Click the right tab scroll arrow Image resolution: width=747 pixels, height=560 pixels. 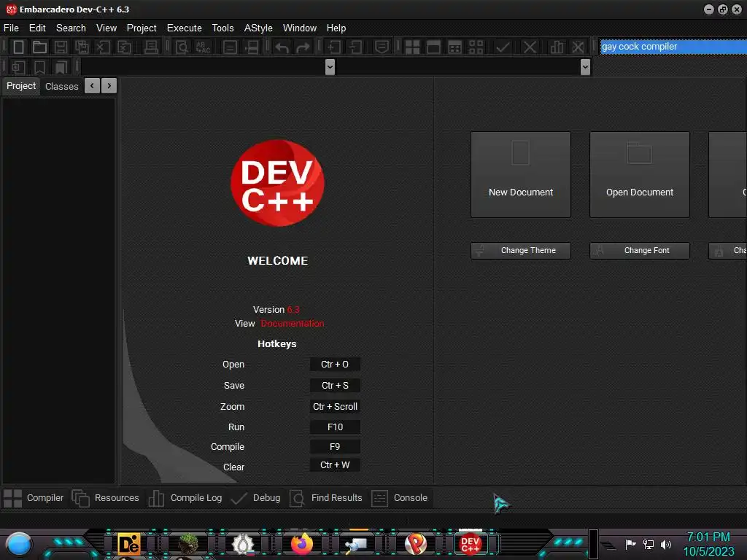coord(109,86)
